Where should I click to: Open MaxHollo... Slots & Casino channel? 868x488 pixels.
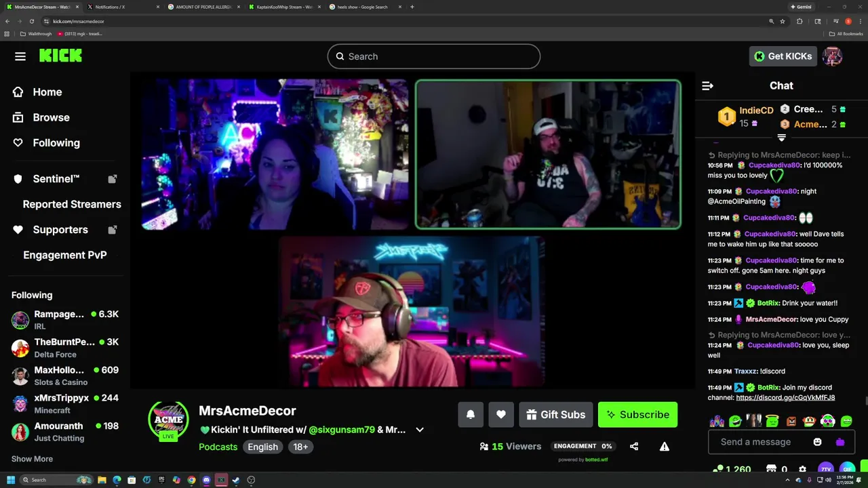[x=65, y=375]
